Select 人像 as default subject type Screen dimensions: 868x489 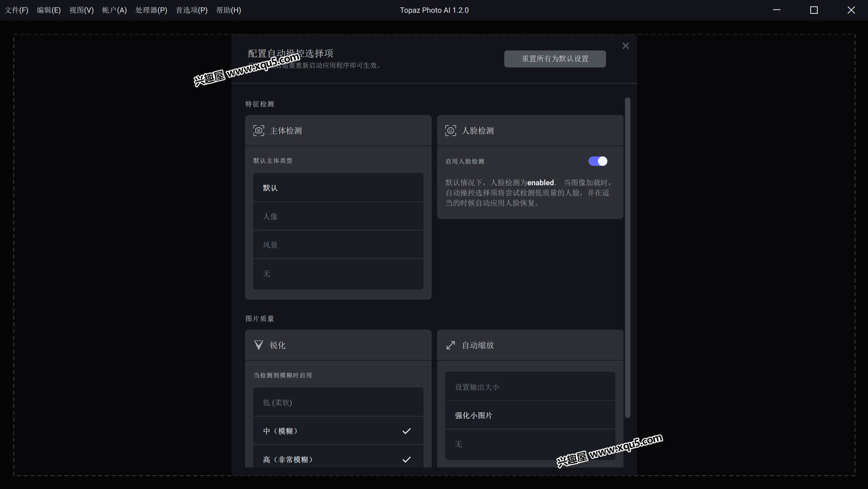[338, 216]
